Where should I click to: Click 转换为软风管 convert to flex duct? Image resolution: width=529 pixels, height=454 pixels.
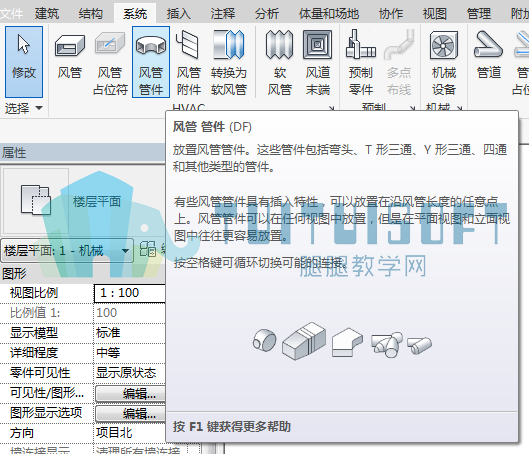[x=229, y=63]
